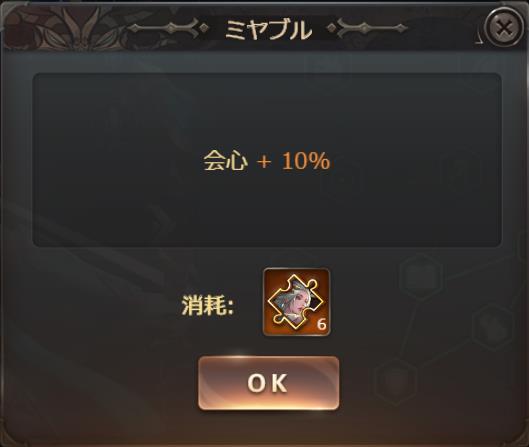Click the ornament left of the title
The image size is (529, 447).
[x=164, y=28]
